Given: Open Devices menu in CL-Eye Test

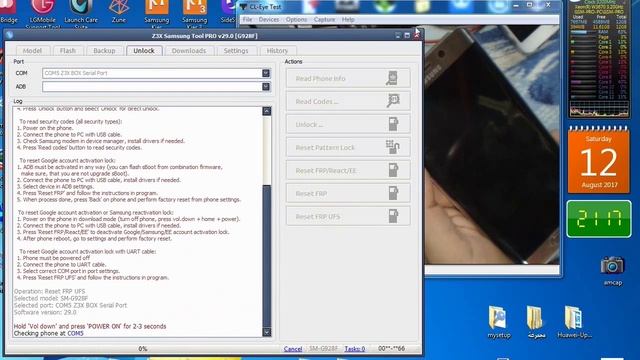Looking at the screenshot, I should [x=269, y=20].
